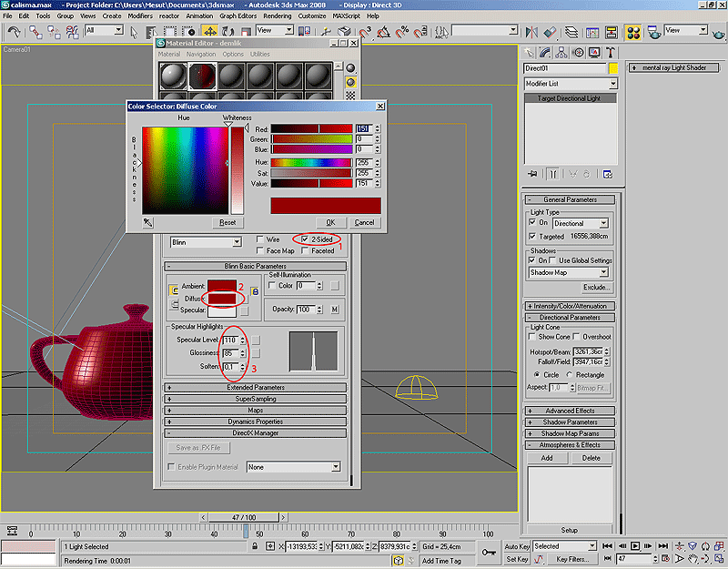Click the Exclude... button
This screenshot has height=569, width=728.
pyautogui.click(x=596, y=287)
